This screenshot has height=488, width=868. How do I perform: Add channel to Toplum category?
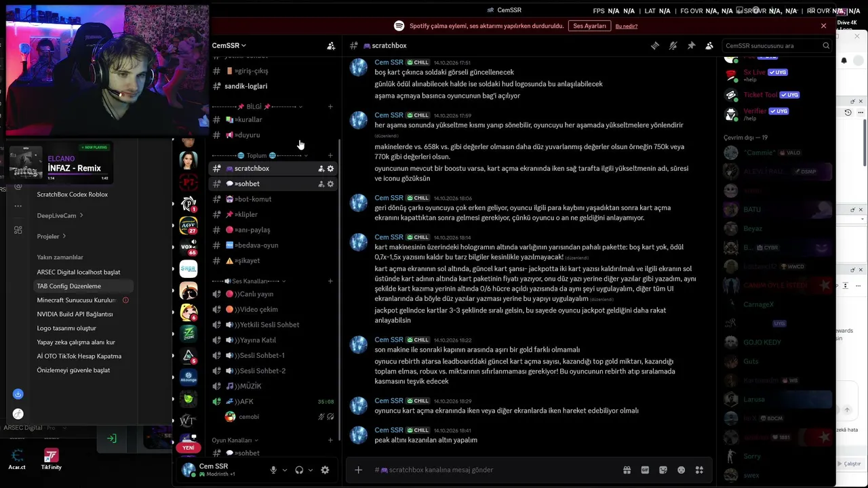[330, 155]
